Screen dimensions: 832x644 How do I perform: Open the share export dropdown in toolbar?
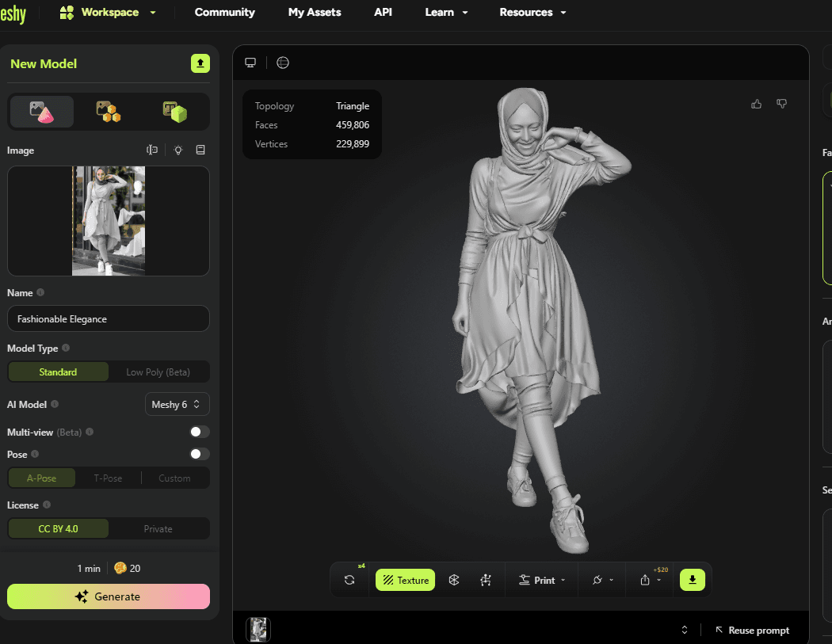point(651,580)
